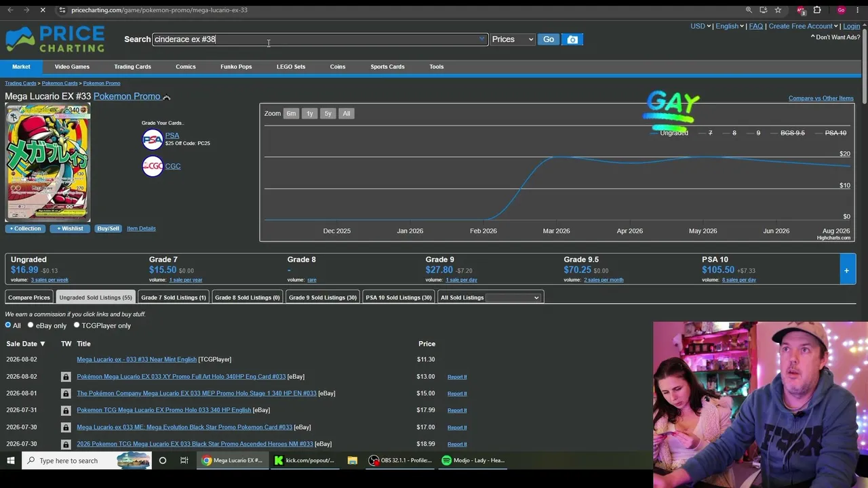The image size is (868, 488).
Task: Click the camera search icon
Action: 572,39
